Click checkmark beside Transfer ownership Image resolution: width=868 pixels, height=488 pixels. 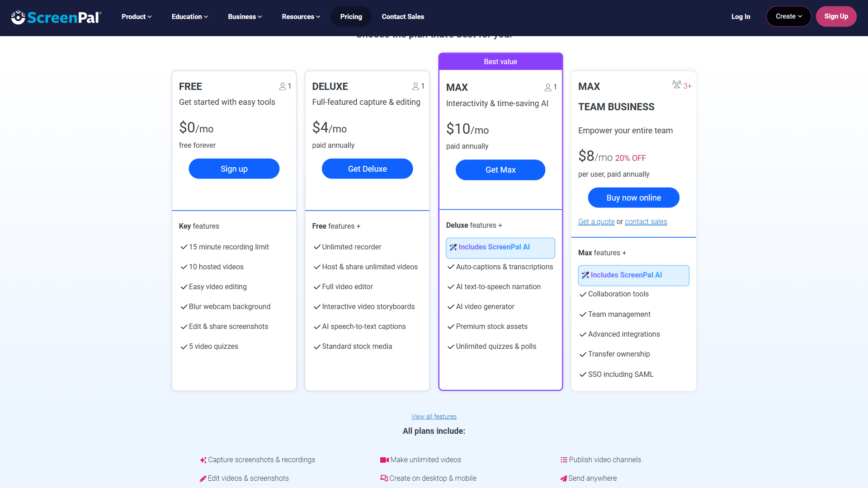583,354
